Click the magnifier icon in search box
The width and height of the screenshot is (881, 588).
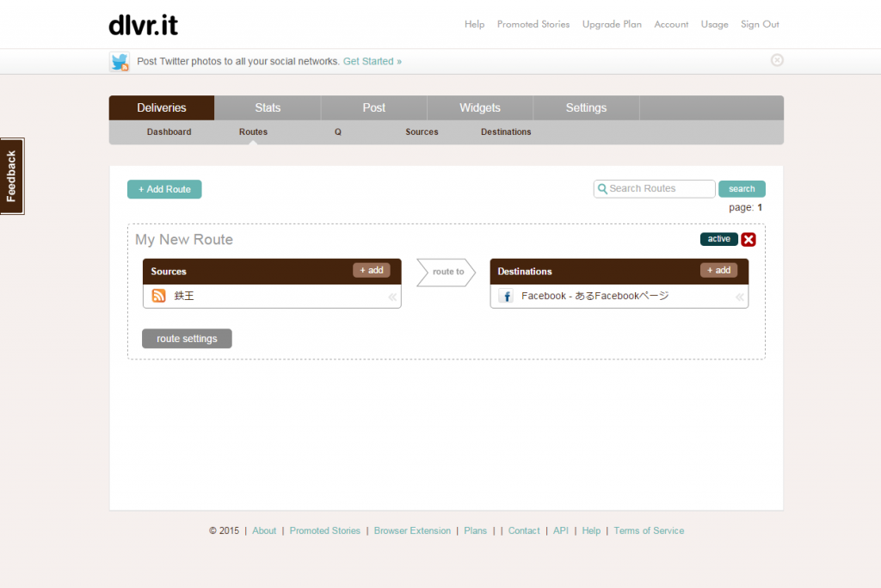point(602,189)
